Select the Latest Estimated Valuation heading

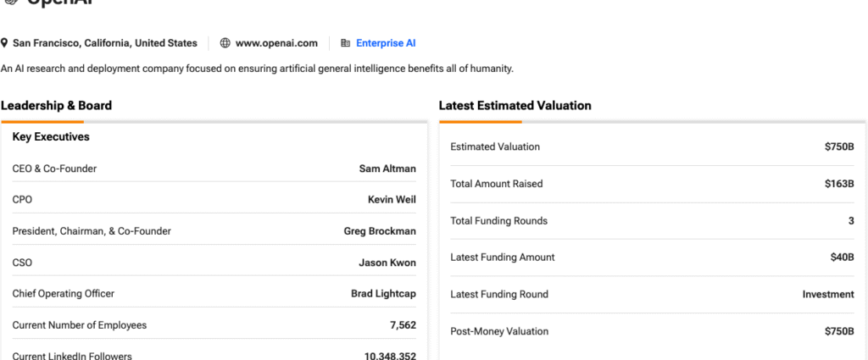pyautogui.click(x=515, y=106)
